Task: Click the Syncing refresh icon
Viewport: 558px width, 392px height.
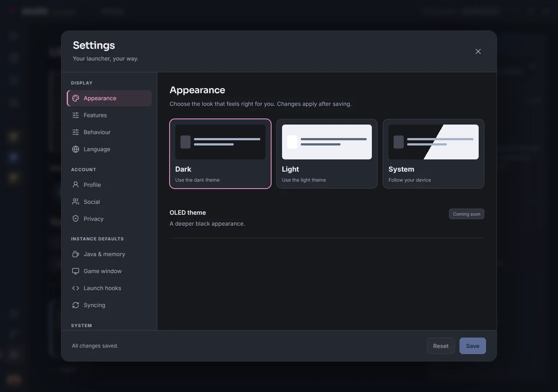Action: coord(75,305)
